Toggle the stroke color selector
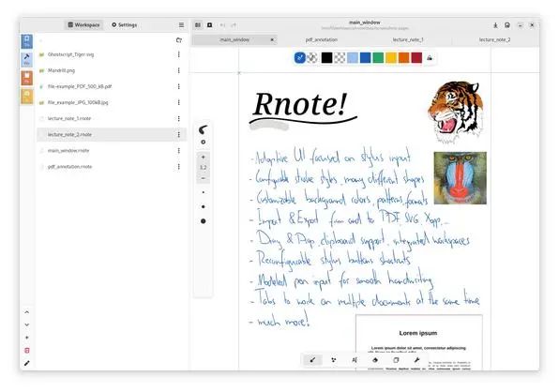This screenshot has height=392, width=559. coord(300,58)
